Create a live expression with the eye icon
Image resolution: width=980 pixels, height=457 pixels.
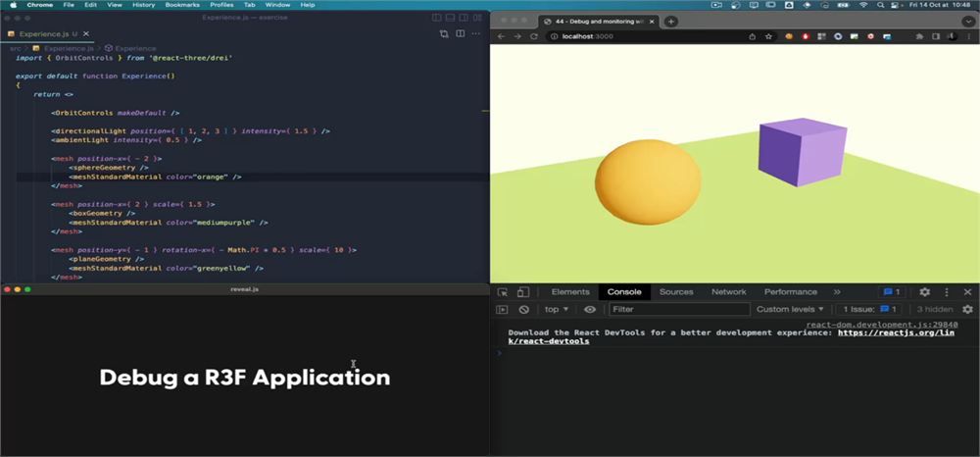[x=590, y=310]
